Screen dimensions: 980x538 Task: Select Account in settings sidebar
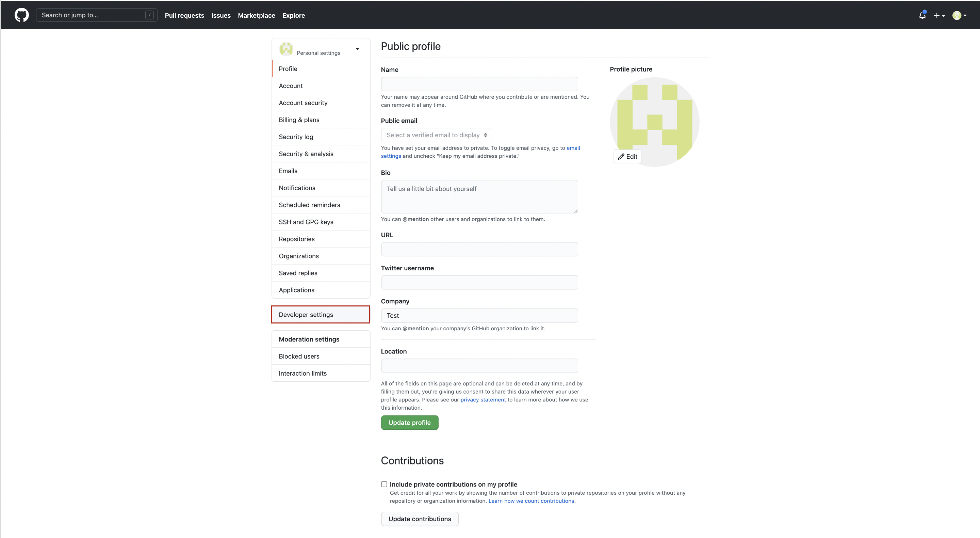[321, 86]
